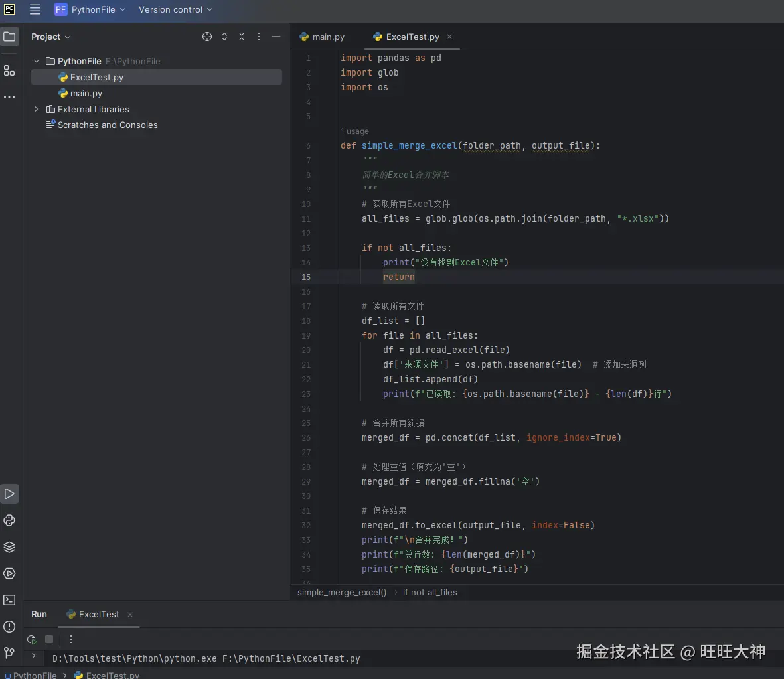
Task: Collapse the PythonFile project root folder
Action: tap(37, 61)
